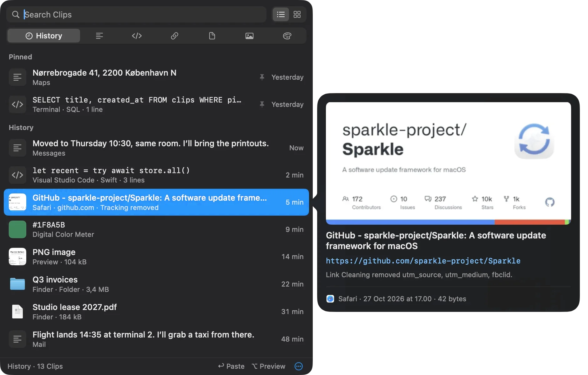Viewport: 588px width, 375px height.
Task: Filter clips by links
Action: pyautogui.click(x=175, y=36)
